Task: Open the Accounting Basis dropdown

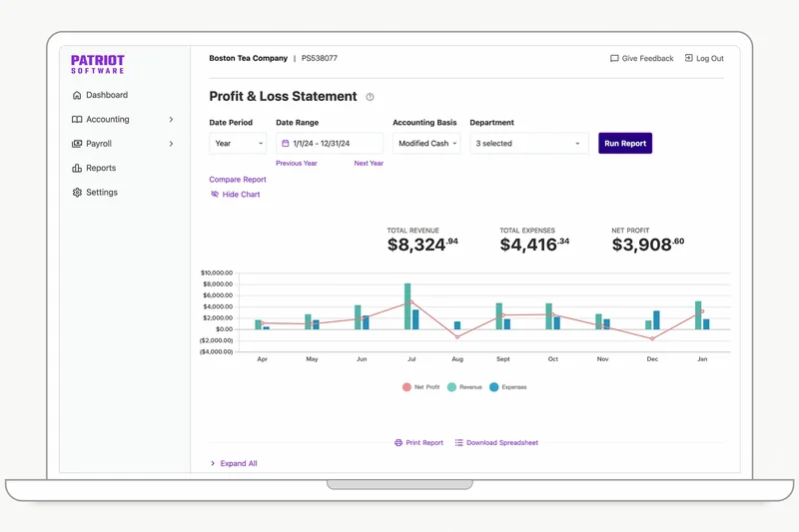Action: 426,144
